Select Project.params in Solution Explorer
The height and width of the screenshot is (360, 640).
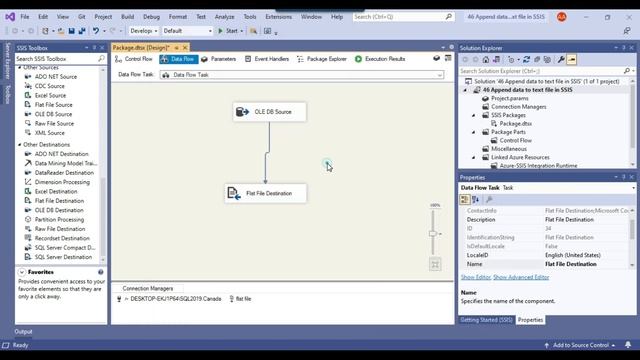(505, 98)
